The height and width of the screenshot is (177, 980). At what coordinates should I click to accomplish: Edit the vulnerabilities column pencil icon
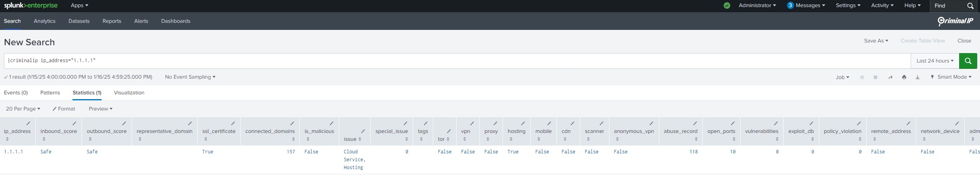tap(776, 124)
